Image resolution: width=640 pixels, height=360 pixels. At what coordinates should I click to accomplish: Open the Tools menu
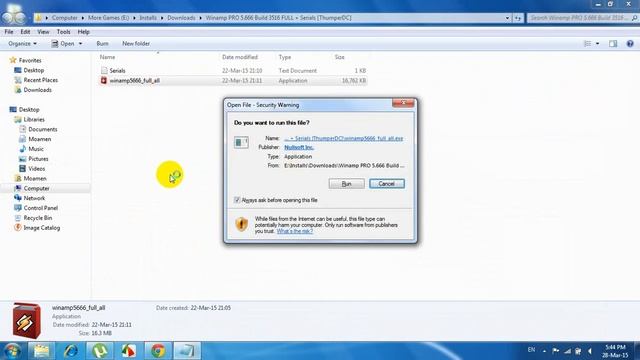63,32
